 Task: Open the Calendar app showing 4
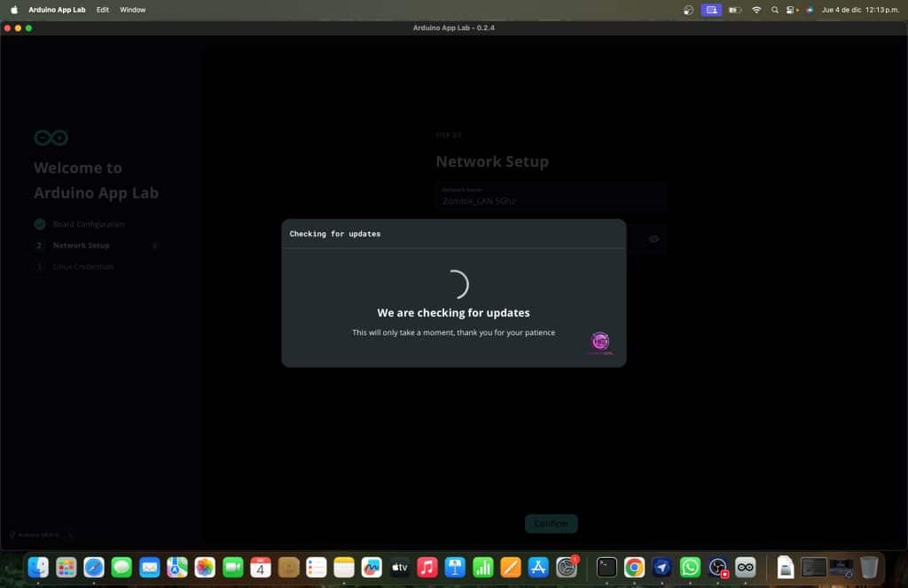coord(261,567)
